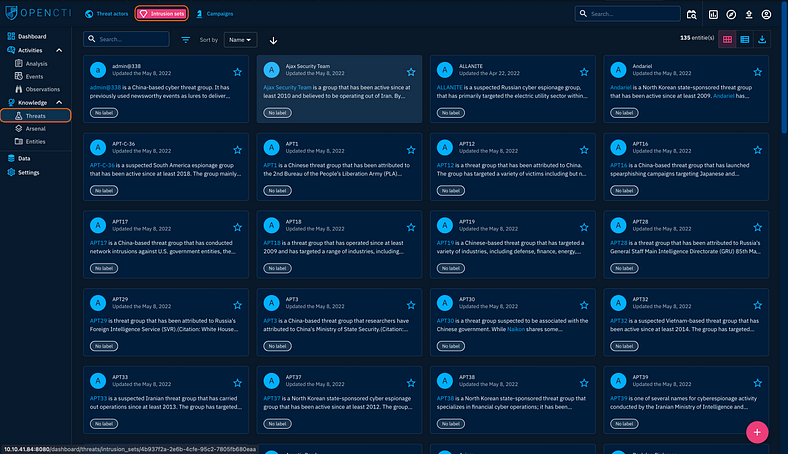Click the APT17 avatar icon
Screen dimensions: 788x454
coord(98,225)
